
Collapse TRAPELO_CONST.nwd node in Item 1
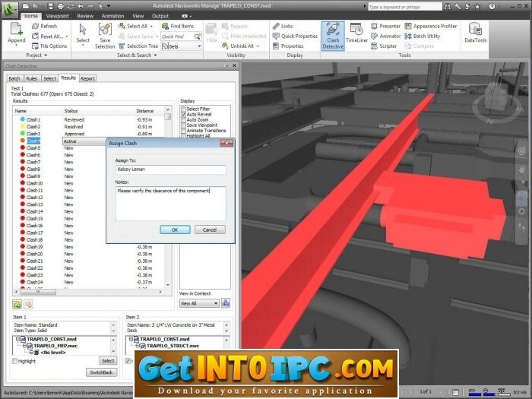point(18,339)
